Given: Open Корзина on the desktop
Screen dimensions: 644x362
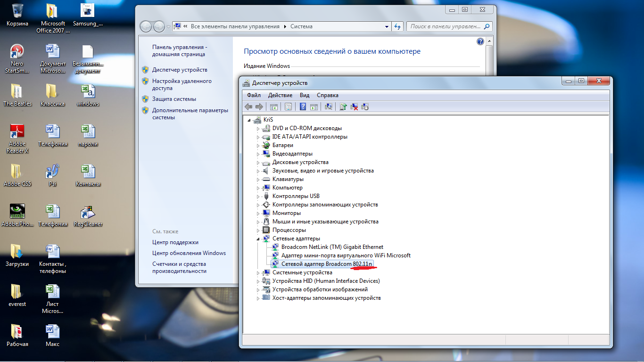Looking at the screenshot, I should pyautogui.click(x=17, y=15).
